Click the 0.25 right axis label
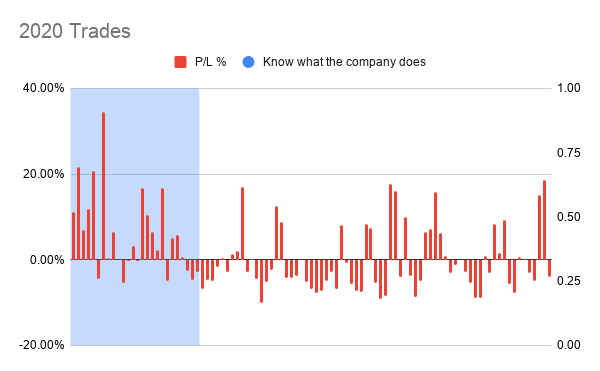This screenshot has height=371, width=600. tap(568, 281)
